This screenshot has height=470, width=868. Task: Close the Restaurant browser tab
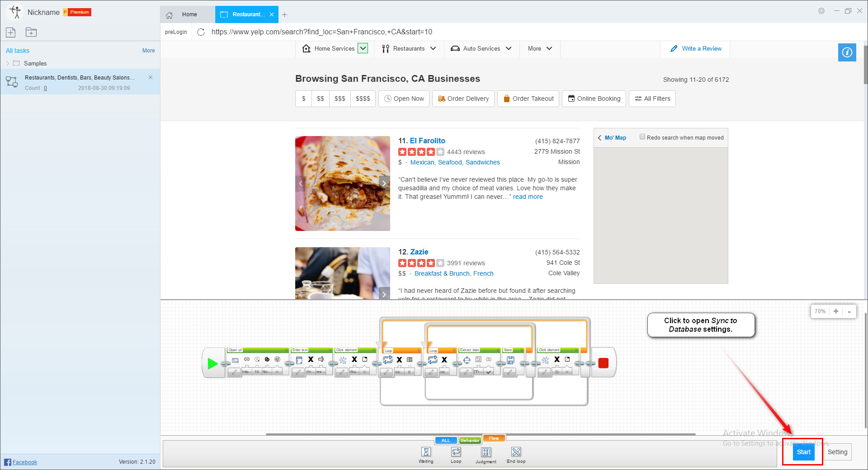click(x=272, y=14)
